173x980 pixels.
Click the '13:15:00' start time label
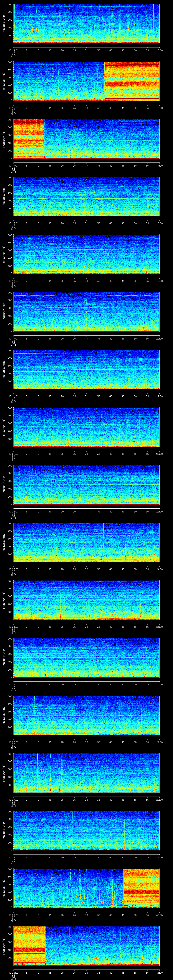coord(13,108)
